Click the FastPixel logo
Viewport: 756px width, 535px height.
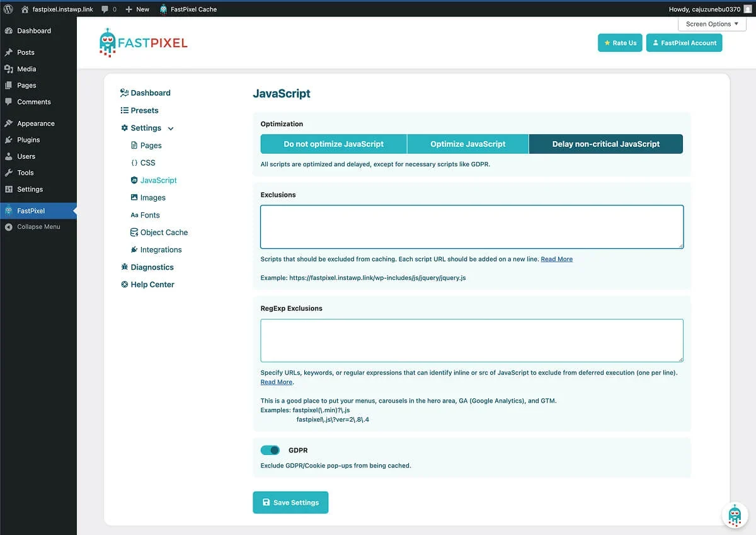144,43
